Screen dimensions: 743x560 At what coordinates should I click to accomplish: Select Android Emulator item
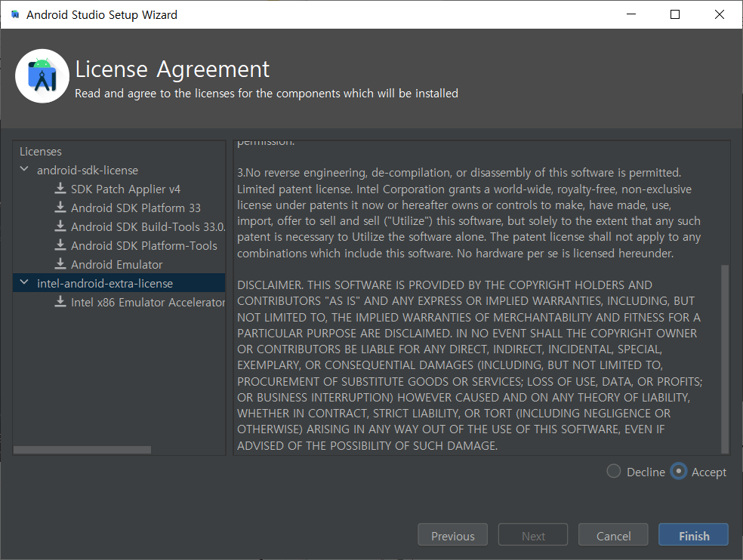(116, 265)
